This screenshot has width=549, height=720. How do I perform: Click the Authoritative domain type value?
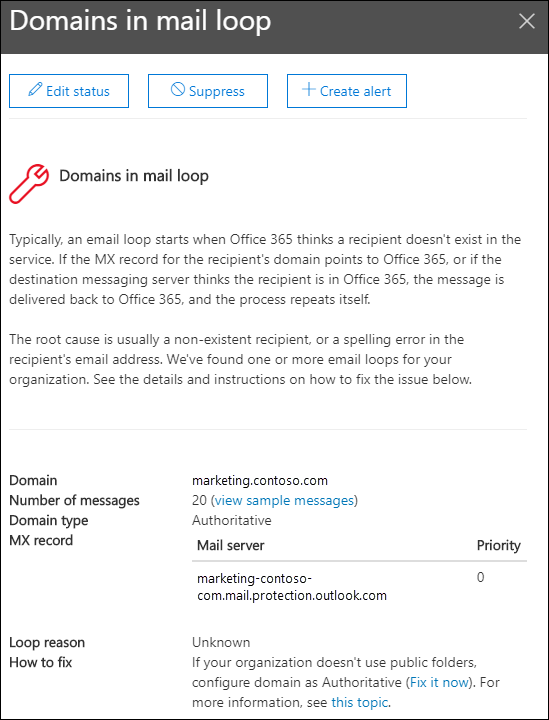pos(232,520)
